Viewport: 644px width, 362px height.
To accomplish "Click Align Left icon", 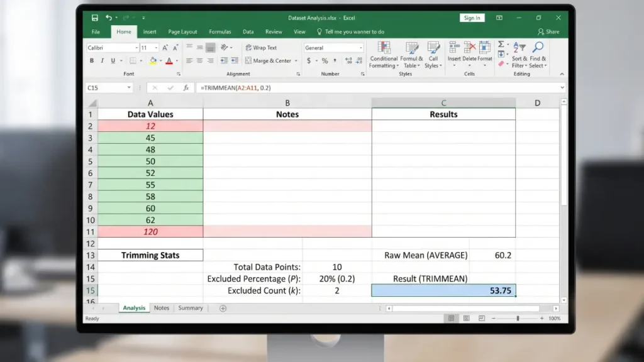I will tap(189, 61).
